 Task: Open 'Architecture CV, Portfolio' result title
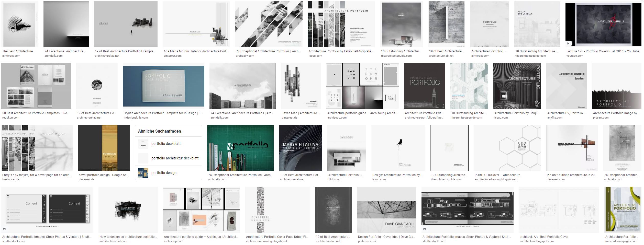pos(567,113)
